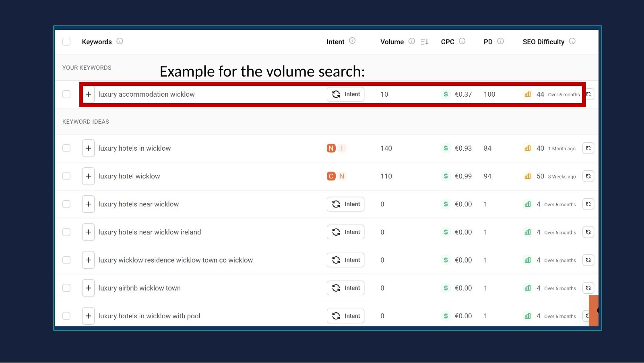Refresh SEO difficulty for luxury hotels in wicklow
This screenshot has width=644, height=363.
coord(588,148)
